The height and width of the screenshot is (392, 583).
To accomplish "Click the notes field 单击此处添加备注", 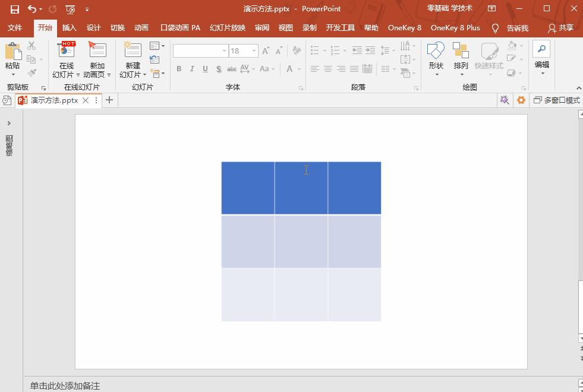I will pos(65,385).
